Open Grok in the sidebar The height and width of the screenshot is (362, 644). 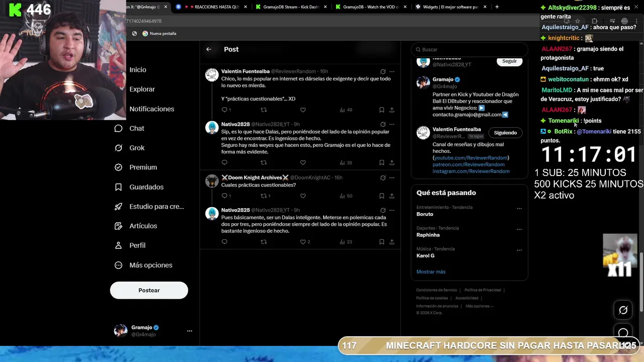pyautogui.click(x=129, y=148)
